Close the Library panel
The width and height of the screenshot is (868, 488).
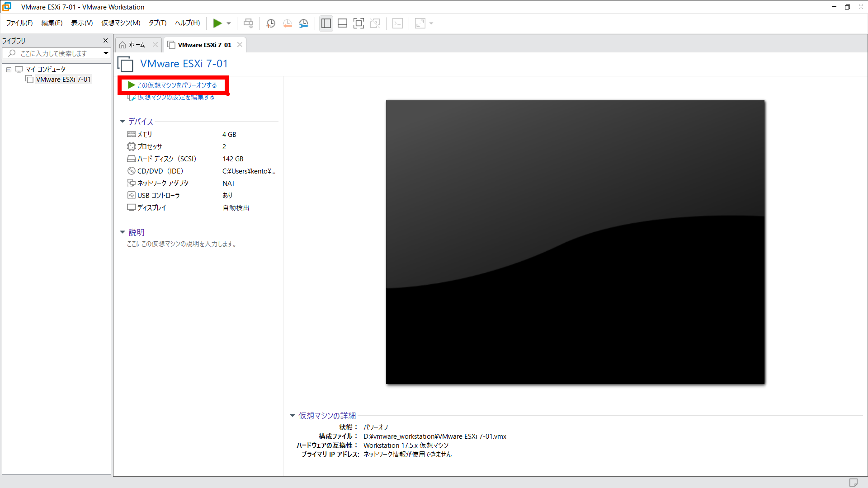[105, 41]
